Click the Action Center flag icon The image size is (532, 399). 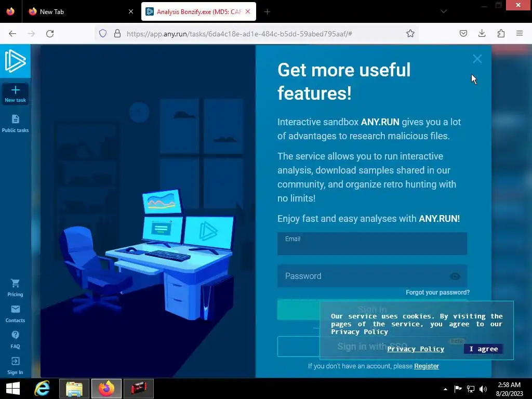point(458,389)
